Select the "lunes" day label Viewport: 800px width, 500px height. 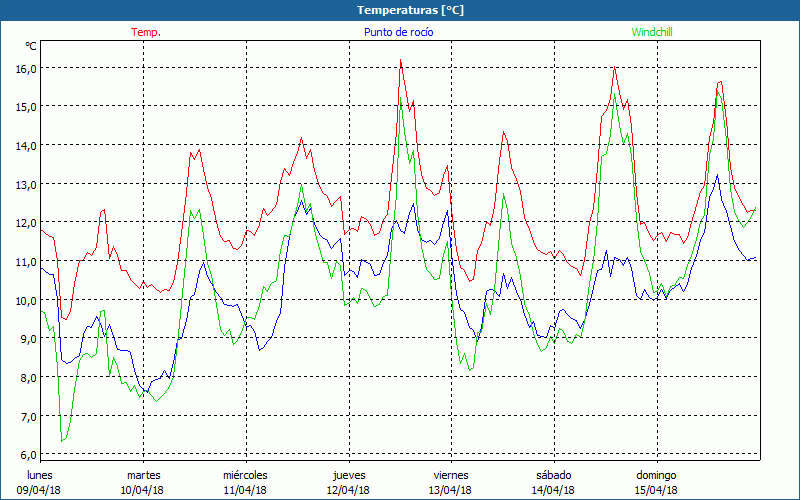(x=40, y=475)
